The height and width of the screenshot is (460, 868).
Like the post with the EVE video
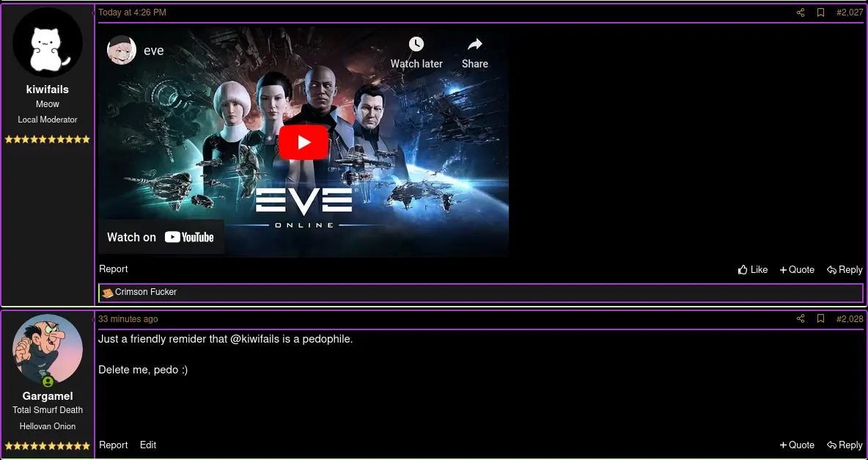753,270
